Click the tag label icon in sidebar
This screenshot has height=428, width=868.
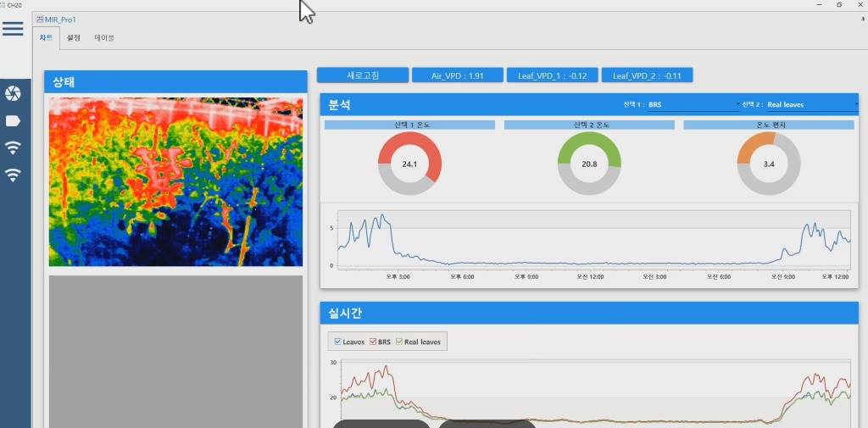pos(13,120)
